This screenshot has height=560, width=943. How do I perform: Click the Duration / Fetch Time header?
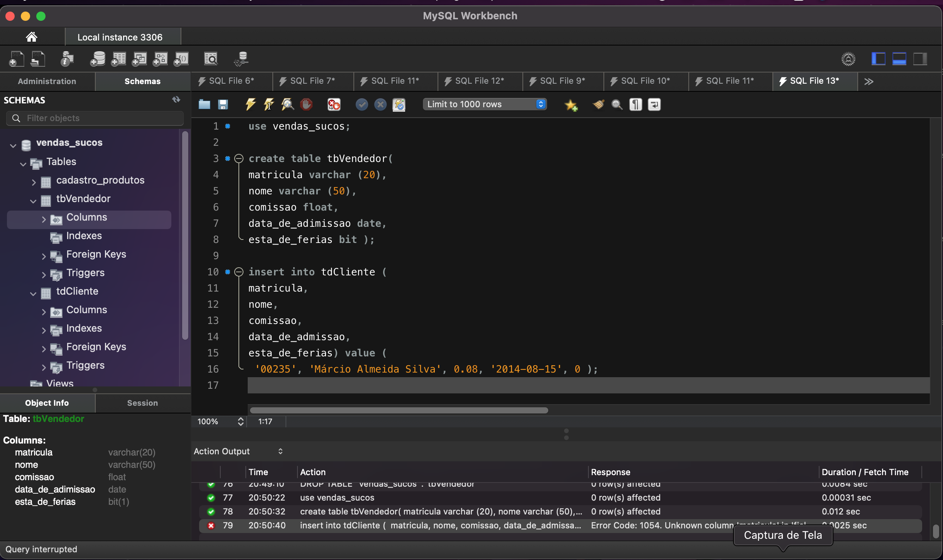(865, 472)
